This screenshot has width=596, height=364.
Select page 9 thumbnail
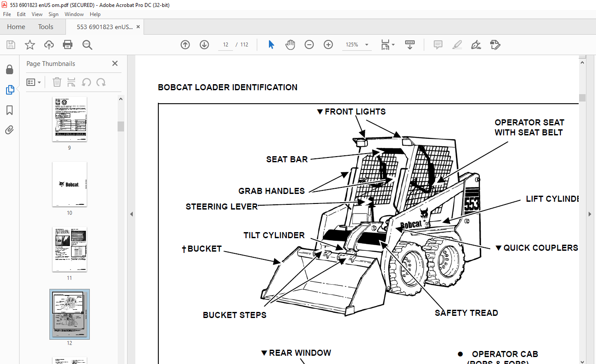click(x=69, y=118)
